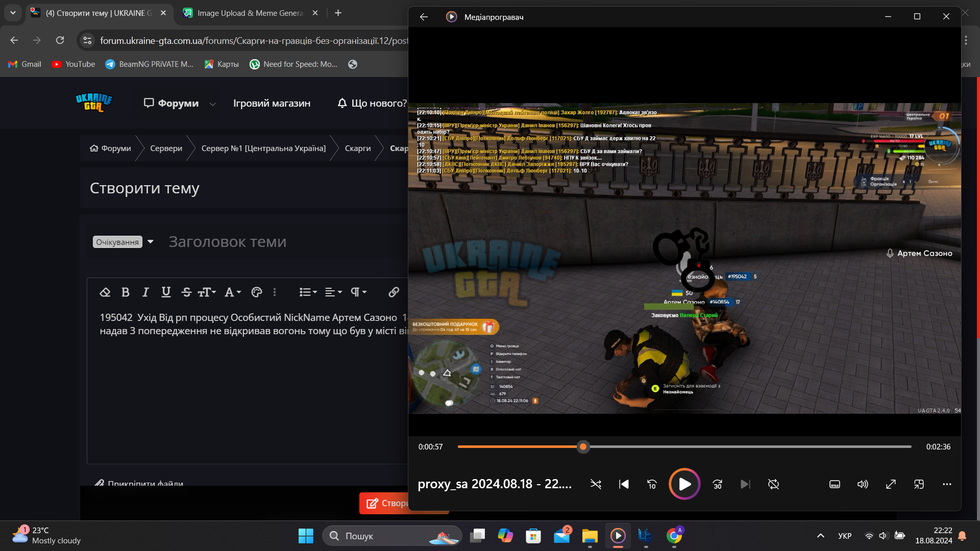Image resolution: width=980 pixels, height=551 pixels.
Task: Open the Скарги breadcrumb link
Action: 358,148
